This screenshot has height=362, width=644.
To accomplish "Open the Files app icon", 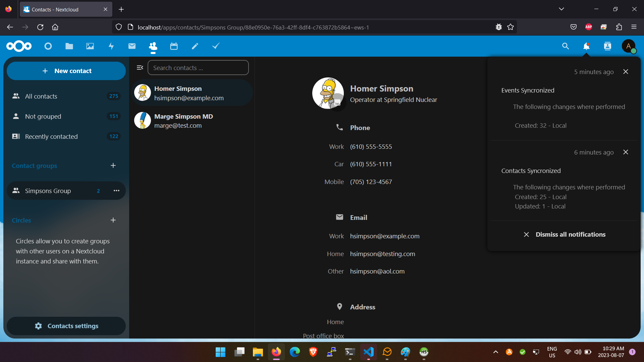I will click(x=69, y=46).
